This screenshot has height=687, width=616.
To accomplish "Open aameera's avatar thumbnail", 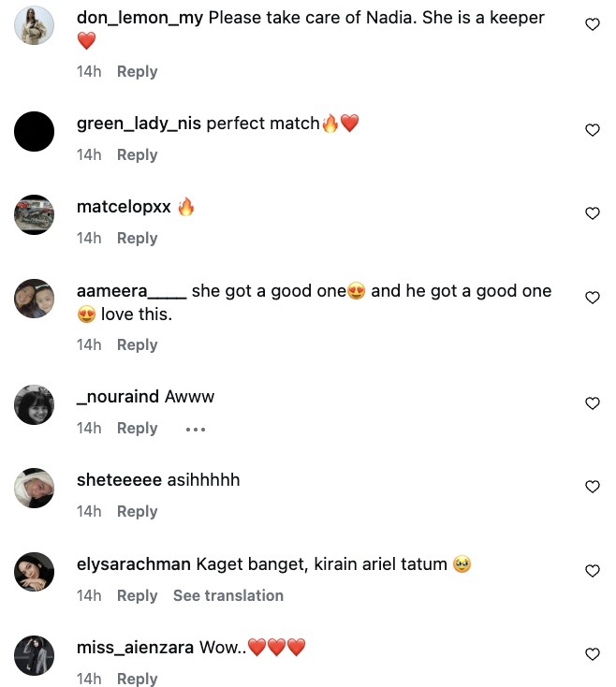I will pyautogui.click(x=35, y=299).
